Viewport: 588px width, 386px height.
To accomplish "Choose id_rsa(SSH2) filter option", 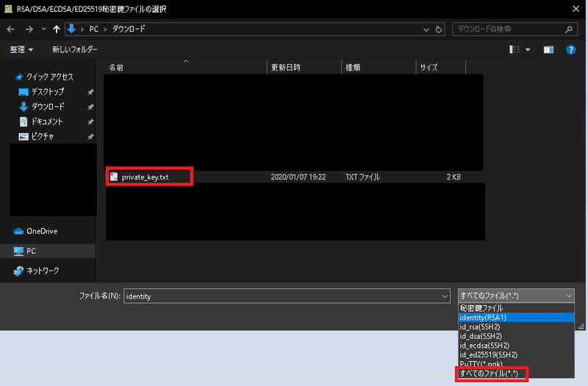I will pyautogui.click(x=516, y=326).
